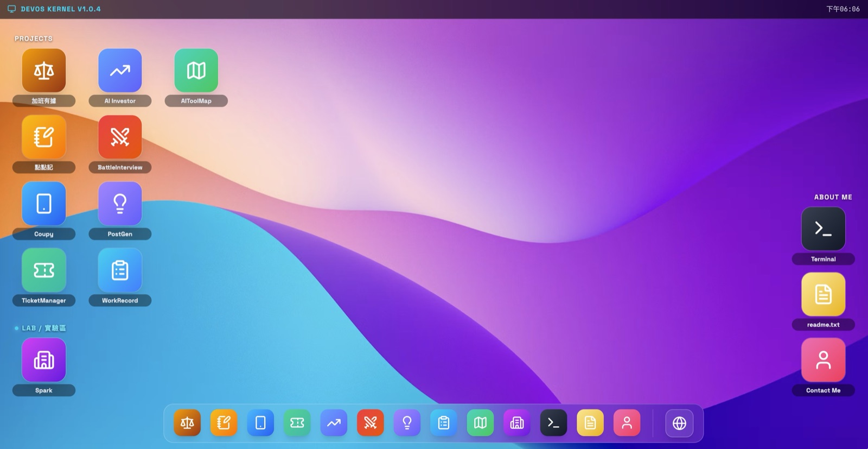This screenshot has height=449, width=868.
Task: Click the DEVOS KERNEL title in top bar
Action: (x=61, y=9)
